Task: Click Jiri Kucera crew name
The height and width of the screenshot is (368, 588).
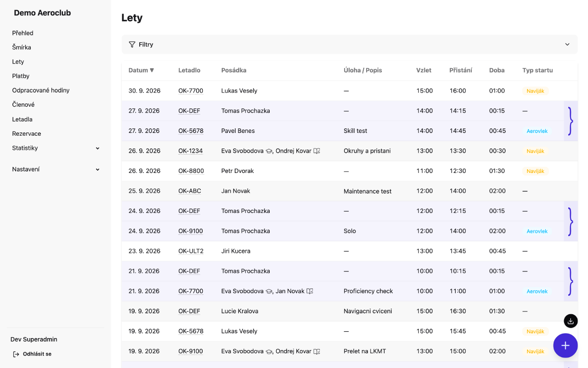Action: tap(236, 251)
